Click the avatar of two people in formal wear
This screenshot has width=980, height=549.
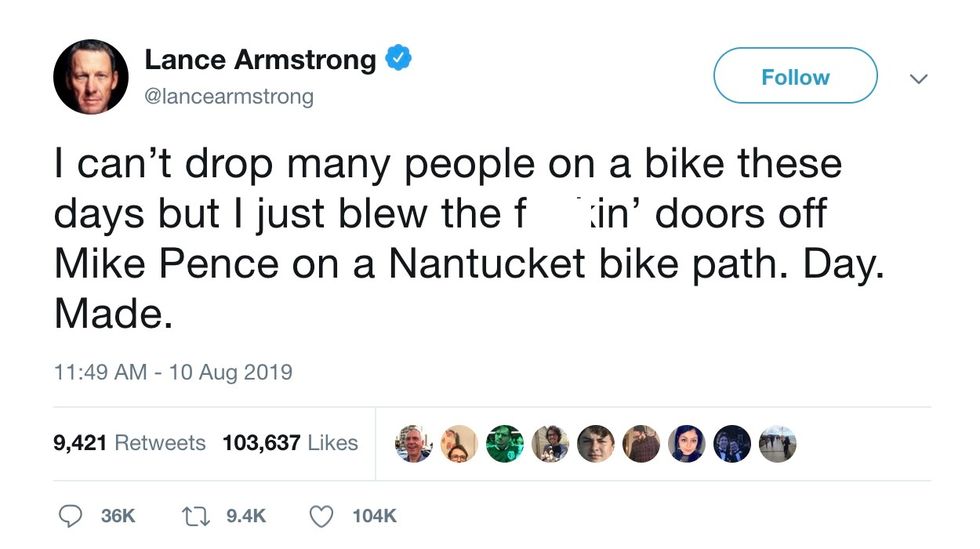click(x=732, y=443)
